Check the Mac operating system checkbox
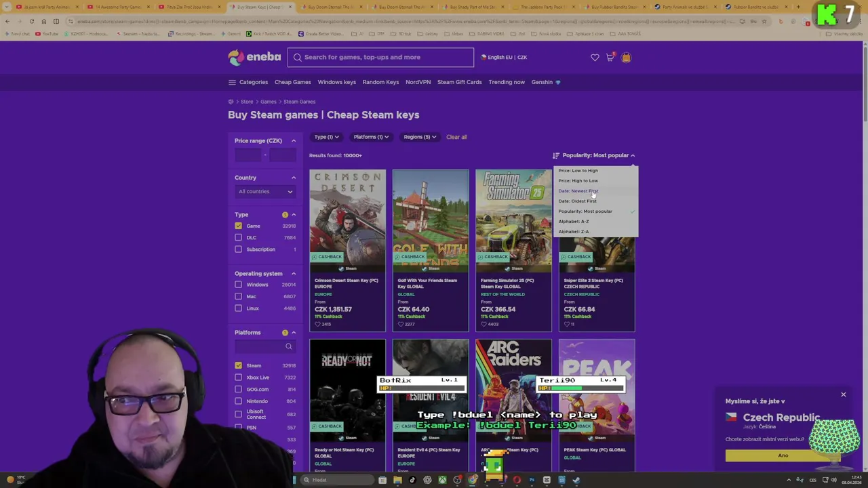Screen dimensions: 868x488 tap(238, 296)
